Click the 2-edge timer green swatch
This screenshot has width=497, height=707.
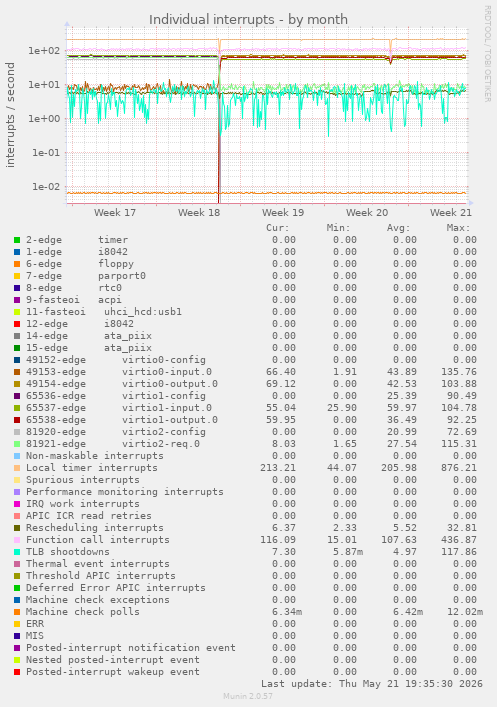point(17,240)
